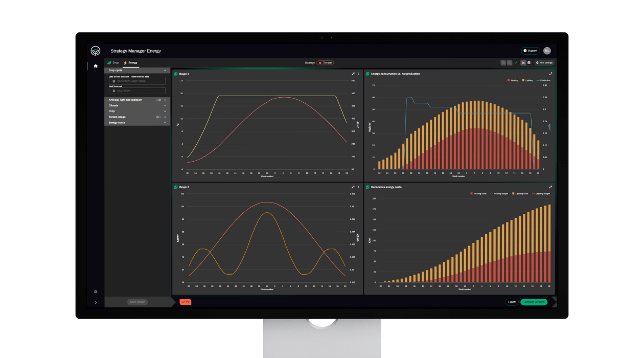Click the undo icon in toolbar
The image size is (644, 358).
click(x=503, y=63)
